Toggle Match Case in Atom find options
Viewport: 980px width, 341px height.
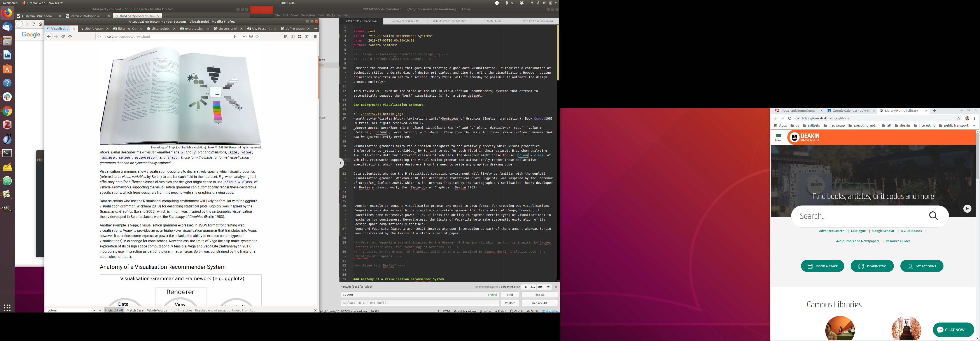pyautogui.click(x=533, y=287)
